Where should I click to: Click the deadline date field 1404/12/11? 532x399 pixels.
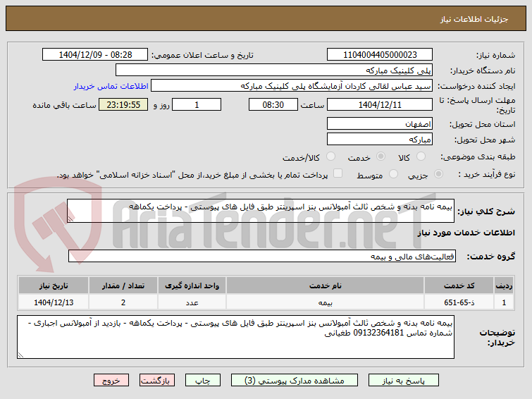tap(380, 104)
